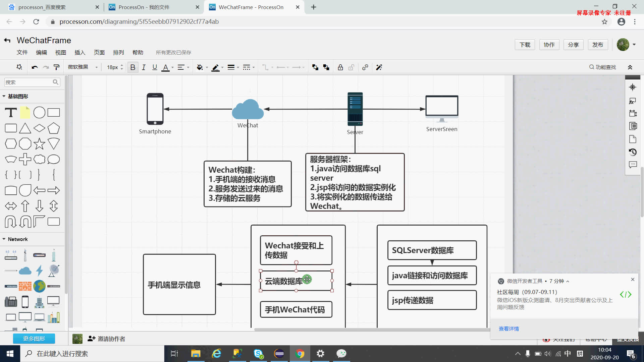This screenshot has width=644, height=362.
Task: Open the 文件 menu
Action: (x=22, y=52)
